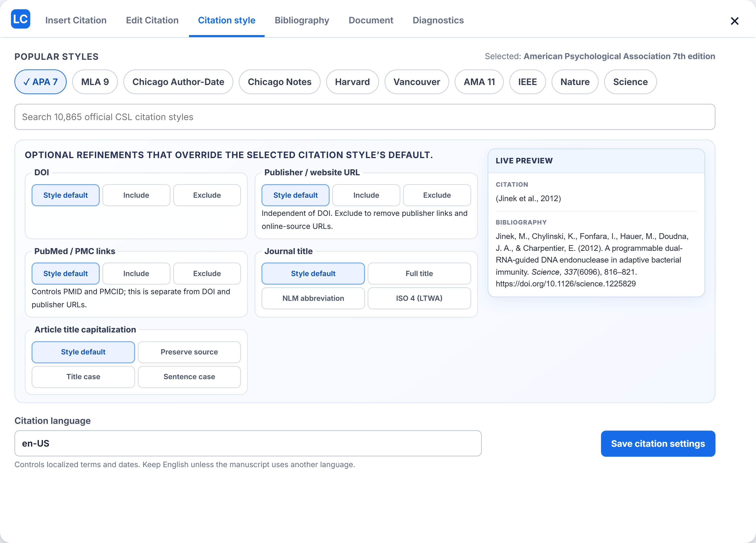Set DOI to Style default

click(x=66, y=195)
